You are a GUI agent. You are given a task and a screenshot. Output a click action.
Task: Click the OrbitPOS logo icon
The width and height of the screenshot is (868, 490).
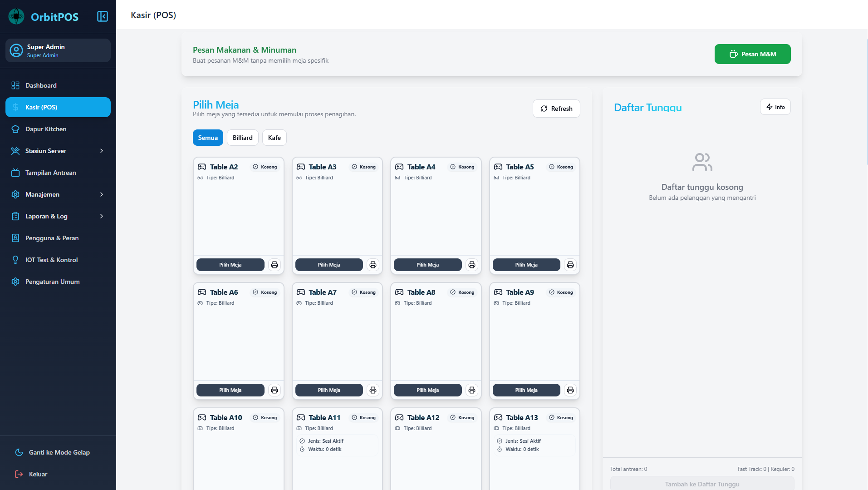pyautogui.click(x=16, y=17)
